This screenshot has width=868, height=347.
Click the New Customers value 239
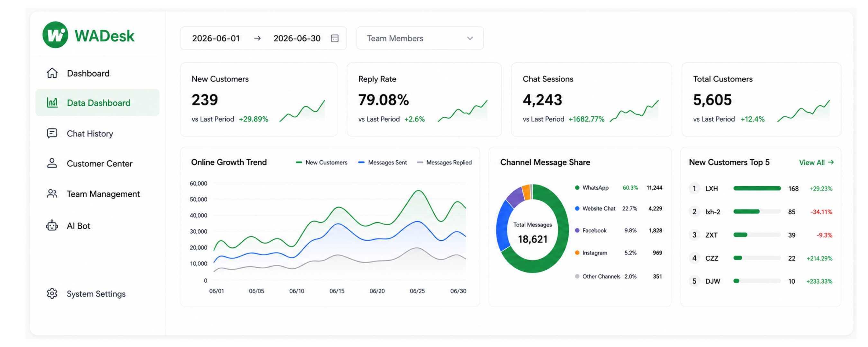tap(205, 100)
